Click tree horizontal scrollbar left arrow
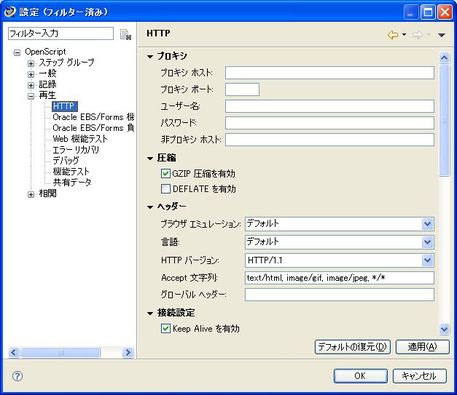Image resolution: width=457 pixels, height=395 pixels. pyautogui.click(x=14, y=352)
